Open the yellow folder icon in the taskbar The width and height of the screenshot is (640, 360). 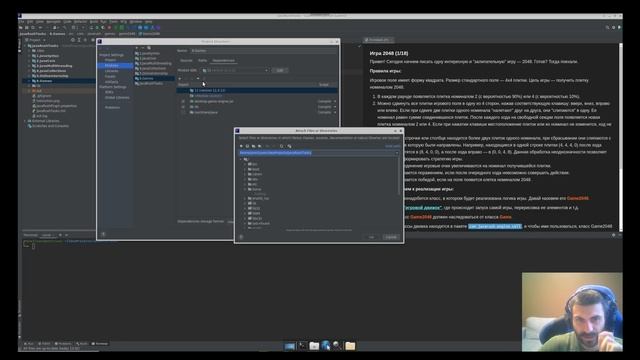click(x=350, y=346)
